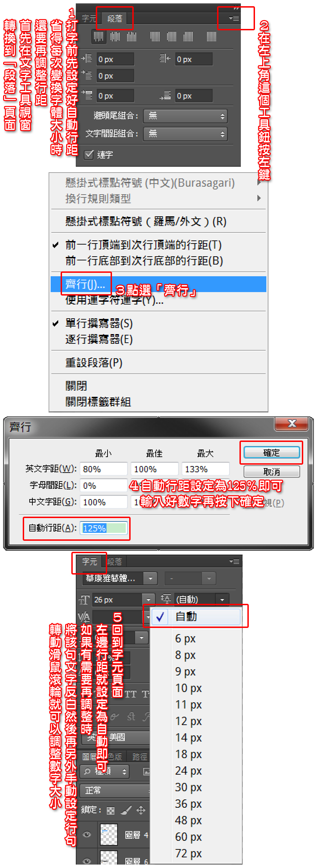Open the paragraph panel flyout menu icon

[234, 18]
